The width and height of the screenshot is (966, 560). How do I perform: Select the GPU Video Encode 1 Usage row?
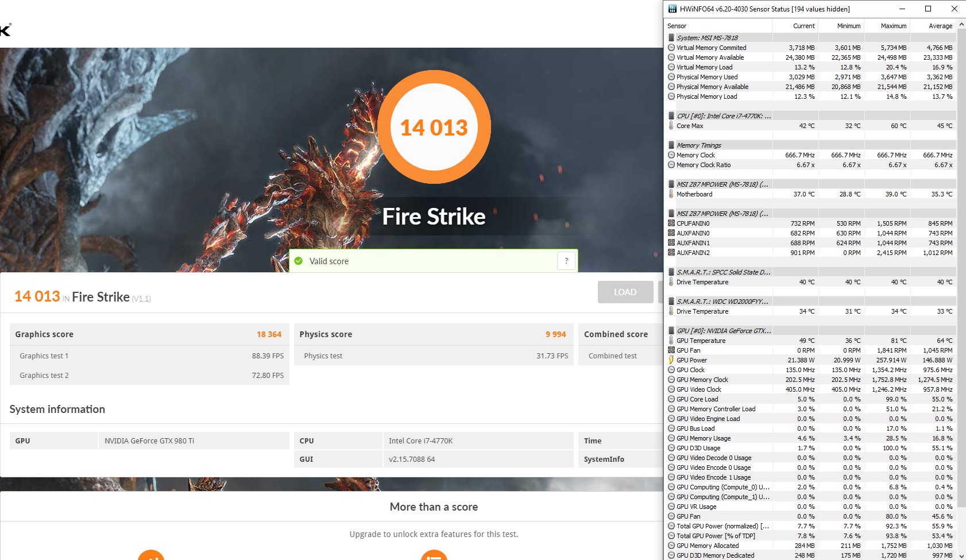tap(810, 477)
